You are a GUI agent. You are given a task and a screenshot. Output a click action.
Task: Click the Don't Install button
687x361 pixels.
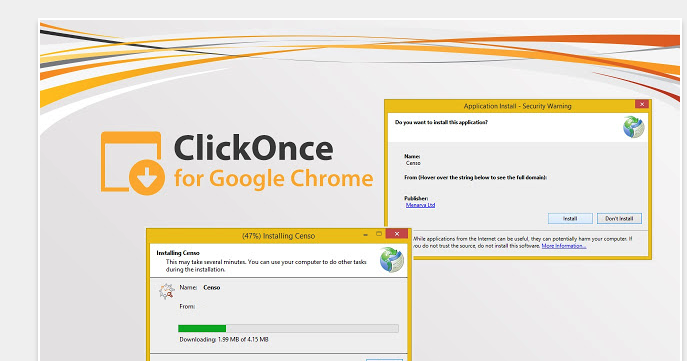click(x=619, y=218)
